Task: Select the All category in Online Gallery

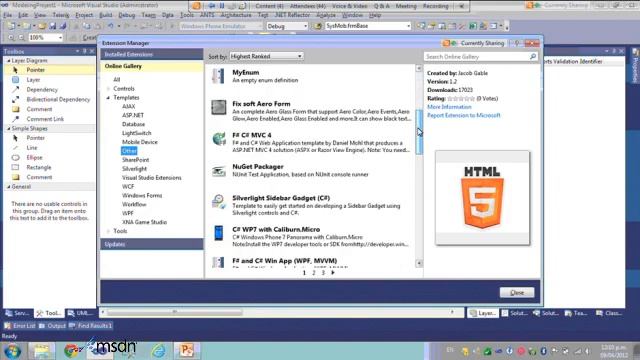Action: (117, 80)
